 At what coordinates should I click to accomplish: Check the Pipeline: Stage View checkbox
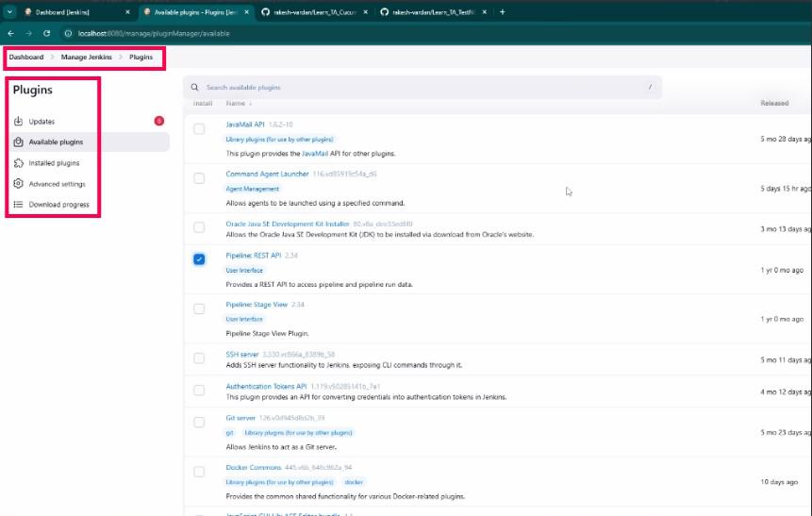tap(199, 308)
